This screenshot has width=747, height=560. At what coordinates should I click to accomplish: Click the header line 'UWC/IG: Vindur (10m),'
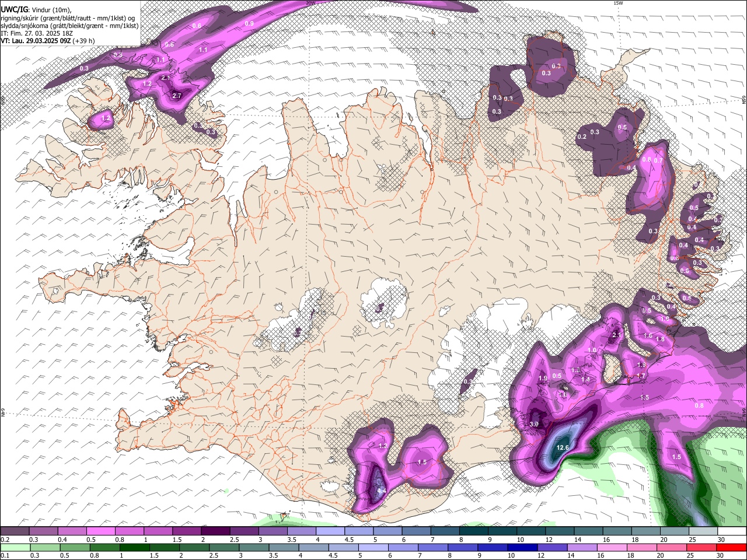pyautogui.click(x=36, y=9)
